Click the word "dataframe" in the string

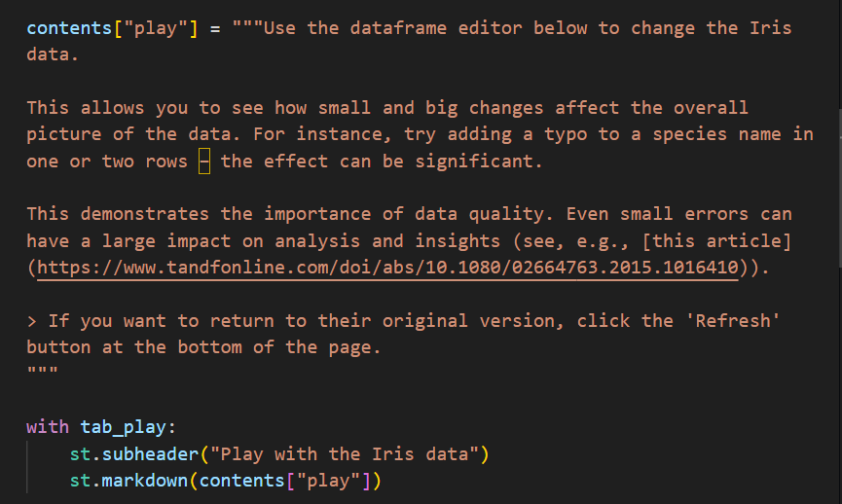point(393,27)
